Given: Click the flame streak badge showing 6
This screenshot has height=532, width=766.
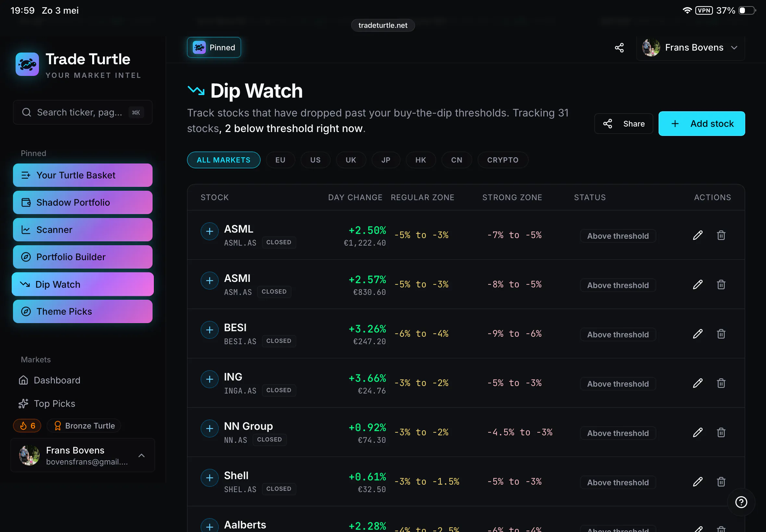Looking at the screenshot, I should tap(27, 426).
